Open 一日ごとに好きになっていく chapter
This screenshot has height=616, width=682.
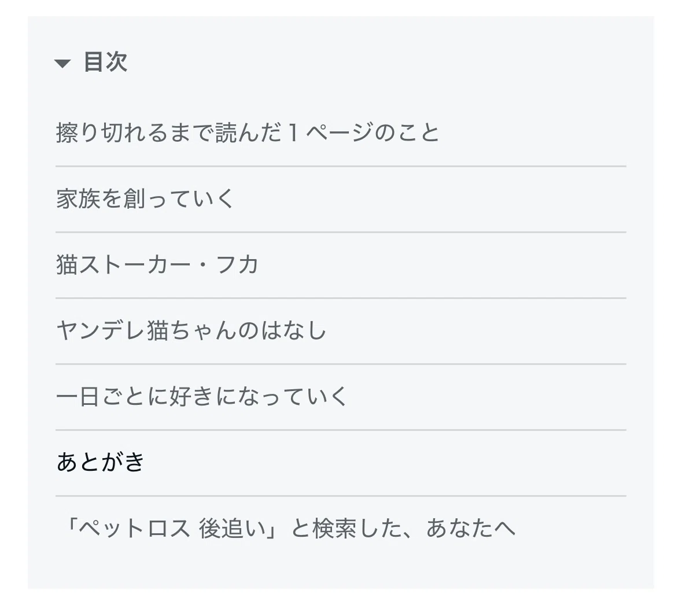pyautogui.click(x=202, y=396)
